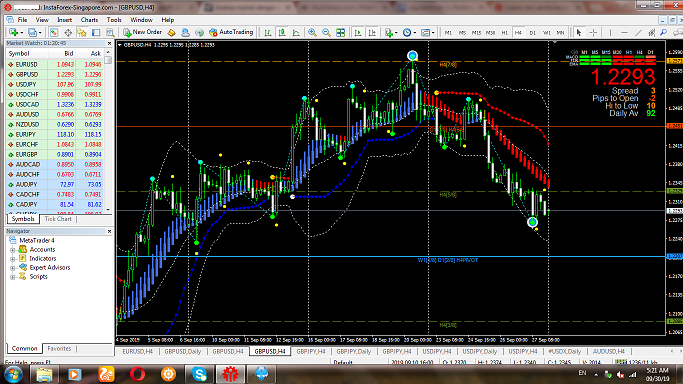Open AUDUSD,H4 chart tab
This screenshot has width=683, height=384.
(609, 351)
